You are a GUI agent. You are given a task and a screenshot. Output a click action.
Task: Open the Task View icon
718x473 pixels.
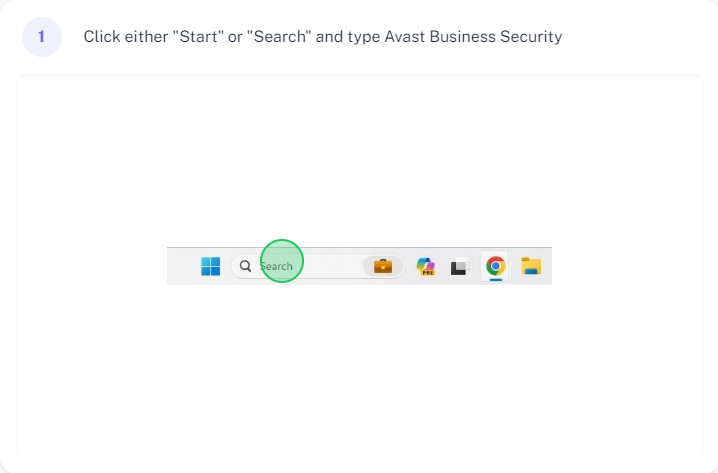460,266
